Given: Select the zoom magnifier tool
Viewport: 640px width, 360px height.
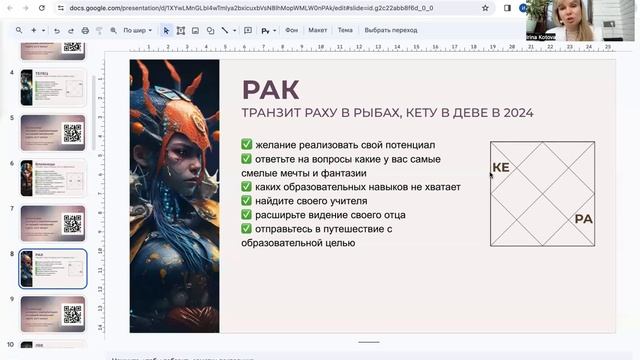Looking at the screenshot, I should coord(113,31).
